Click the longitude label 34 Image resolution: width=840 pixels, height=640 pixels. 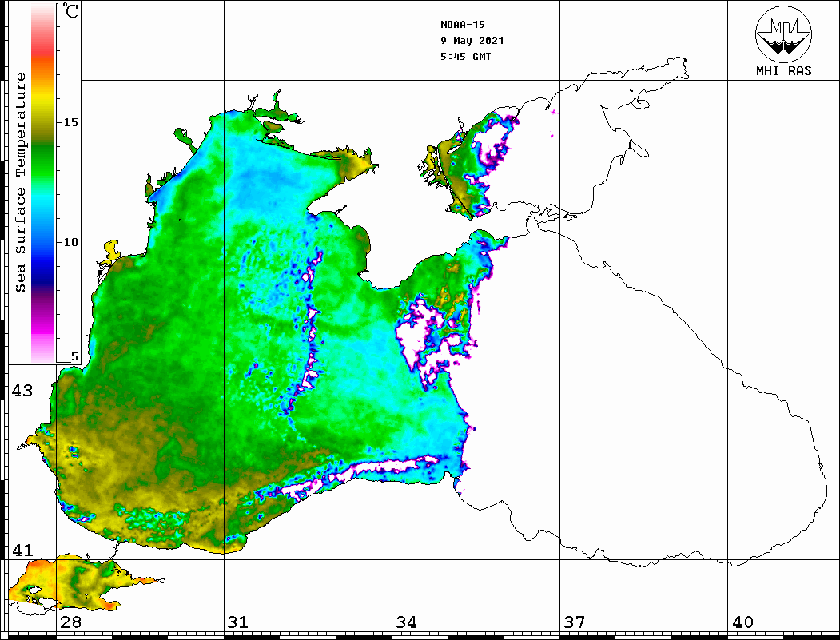coord(406,622)
